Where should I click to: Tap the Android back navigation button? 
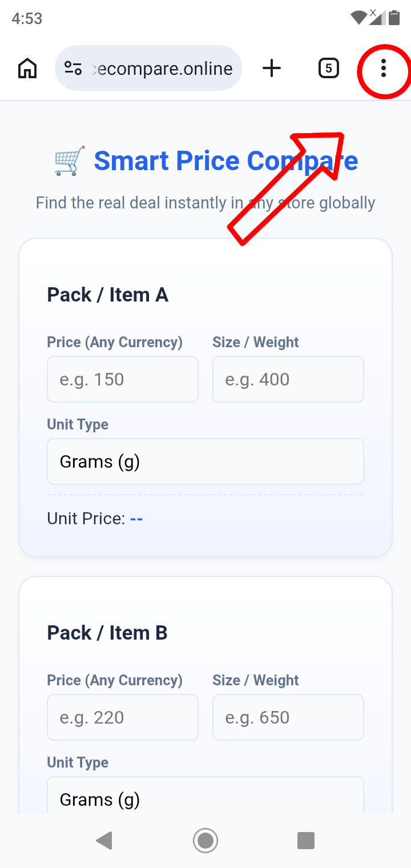[104, 841]
